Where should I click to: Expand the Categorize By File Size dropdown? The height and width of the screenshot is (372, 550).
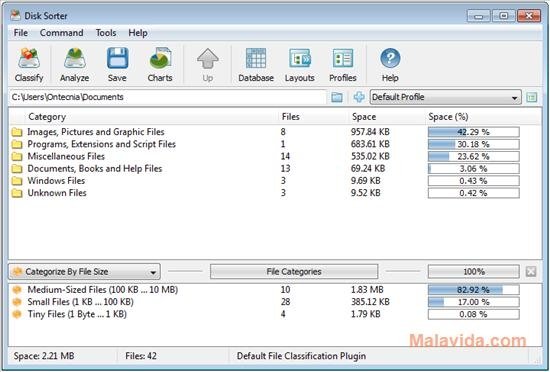click(x=85, y=272)
